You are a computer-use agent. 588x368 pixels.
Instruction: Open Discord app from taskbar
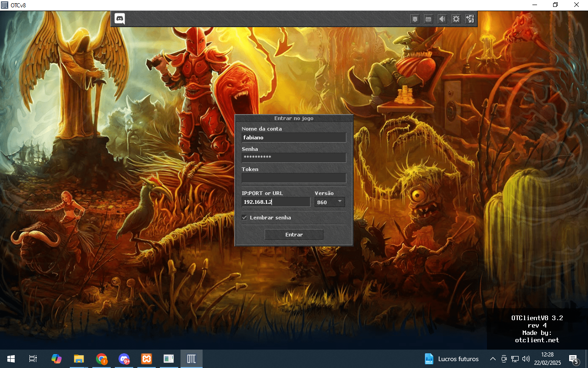(x=124, y=359)
